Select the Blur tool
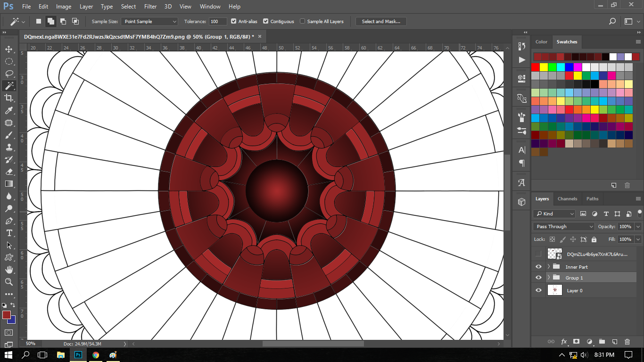Image resolution: width=644 pixels, height=362 pixels. tap(9, 196)
